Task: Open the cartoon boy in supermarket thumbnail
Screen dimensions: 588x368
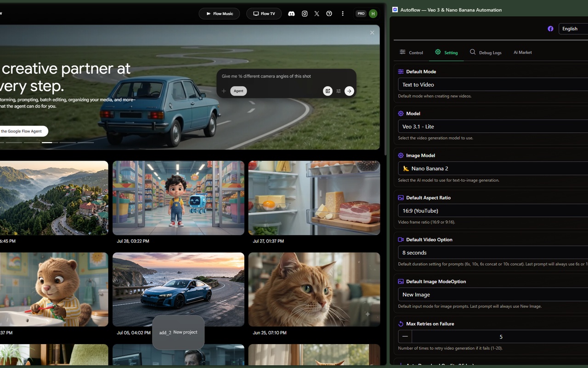Action: click(x=178, y=198)
